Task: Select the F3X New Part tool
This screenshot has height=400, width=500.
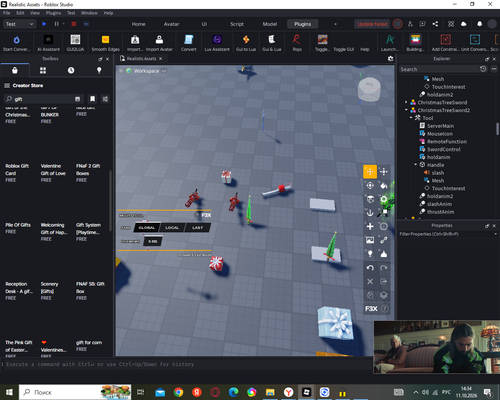Action: tap(370, 226)
